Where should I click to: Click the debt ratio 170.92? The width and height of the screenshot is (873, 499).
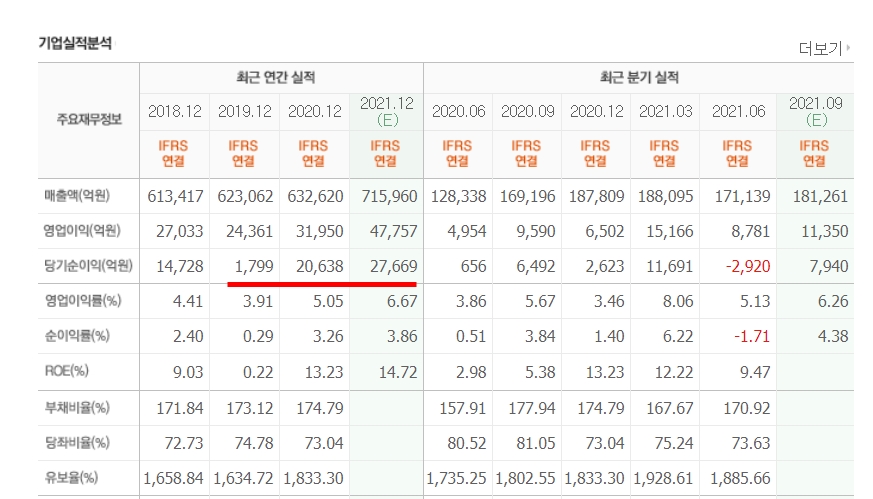pos(747,409)
